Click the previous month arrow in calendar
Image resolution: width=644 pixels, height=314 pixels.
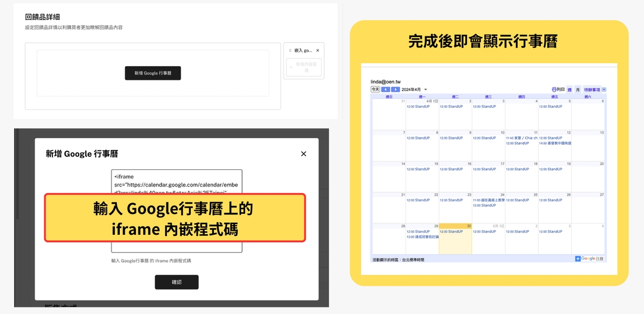pos(386,89)
